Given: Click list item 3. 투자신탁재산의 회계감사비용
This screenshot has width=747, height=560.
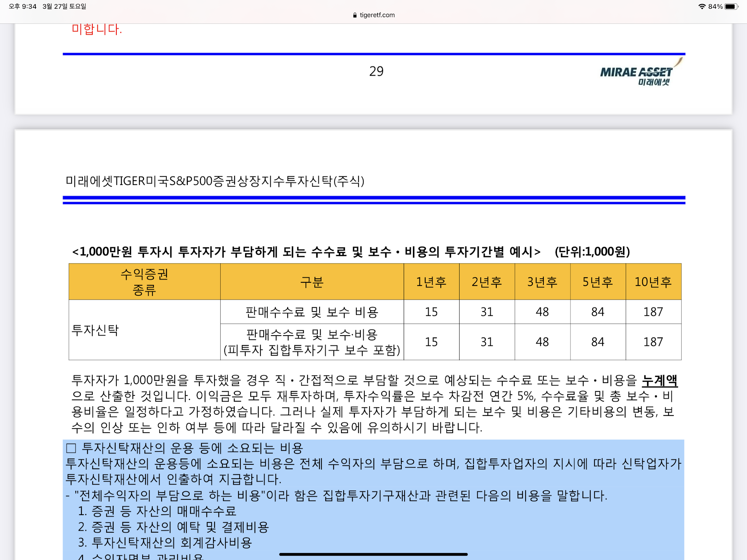Looking at the screenshot, I should (165, 543).
